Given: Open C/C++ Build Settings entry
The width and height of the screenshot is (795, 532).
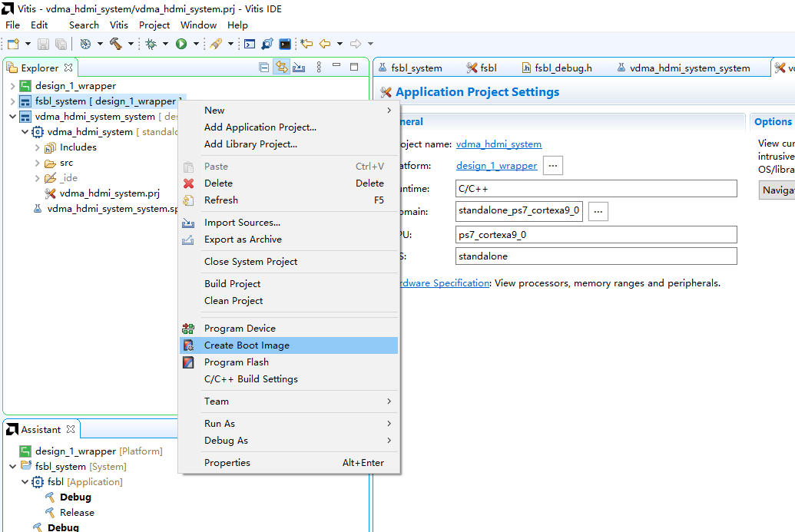Looking at the screenshot, I should pos(289,379).
